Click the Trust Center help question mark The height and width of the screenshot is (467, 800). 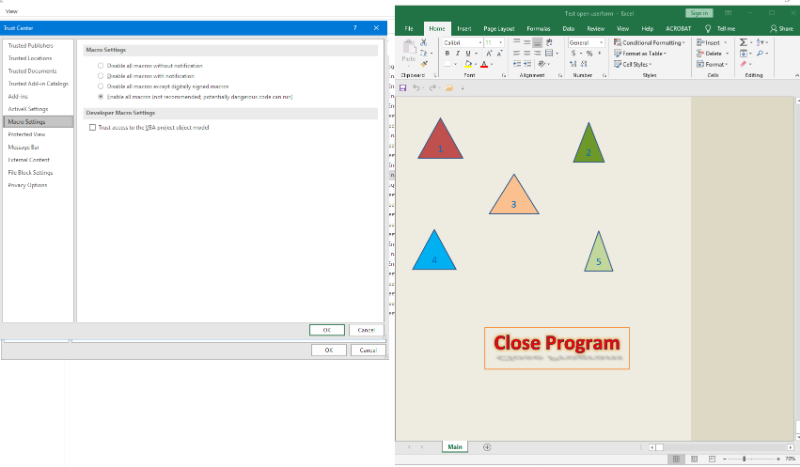355,29
